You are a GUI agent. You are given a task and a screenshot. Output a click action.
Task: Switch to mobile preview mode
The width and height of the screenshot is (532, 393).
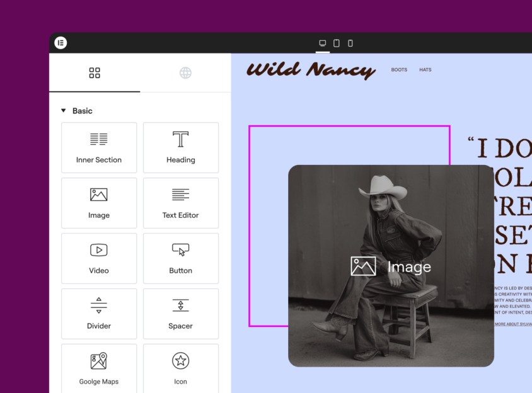(x=350, y=43)
